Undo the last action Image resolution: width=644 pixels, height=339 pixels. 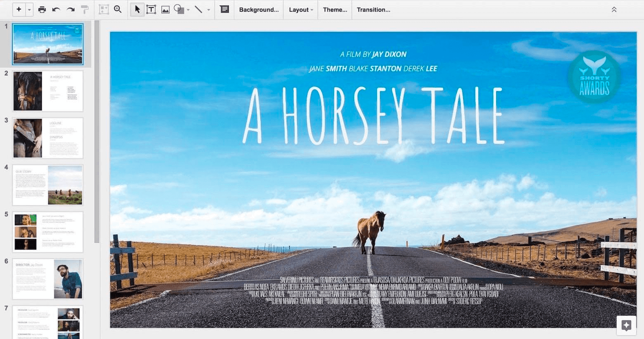tap(56, 9)
